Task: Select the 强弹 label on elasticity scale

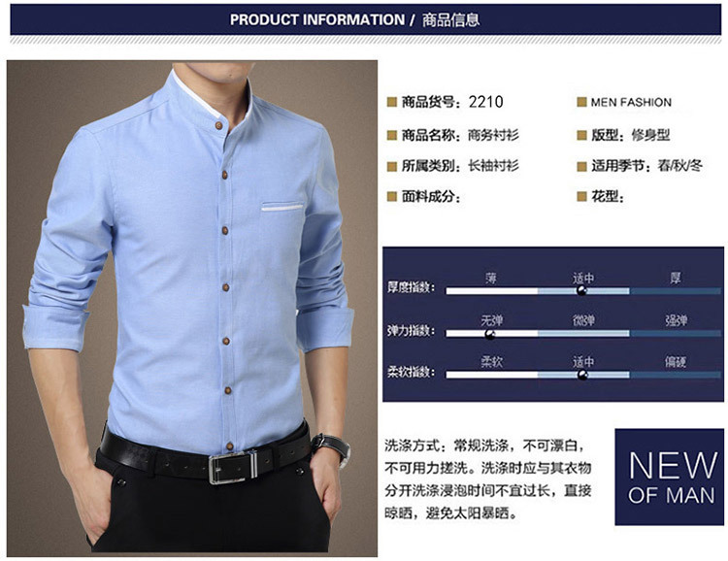Action: [x=676, y=320]
